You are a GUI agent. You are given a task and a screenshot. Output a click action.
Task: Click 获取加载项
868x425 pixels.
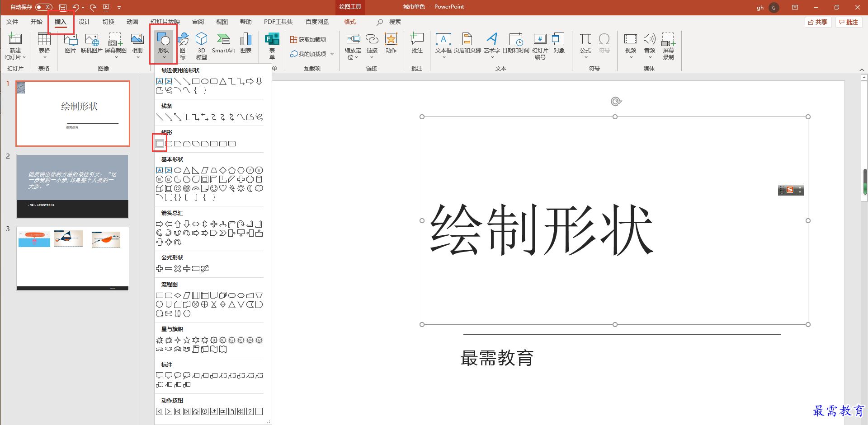tap(308, 39)
